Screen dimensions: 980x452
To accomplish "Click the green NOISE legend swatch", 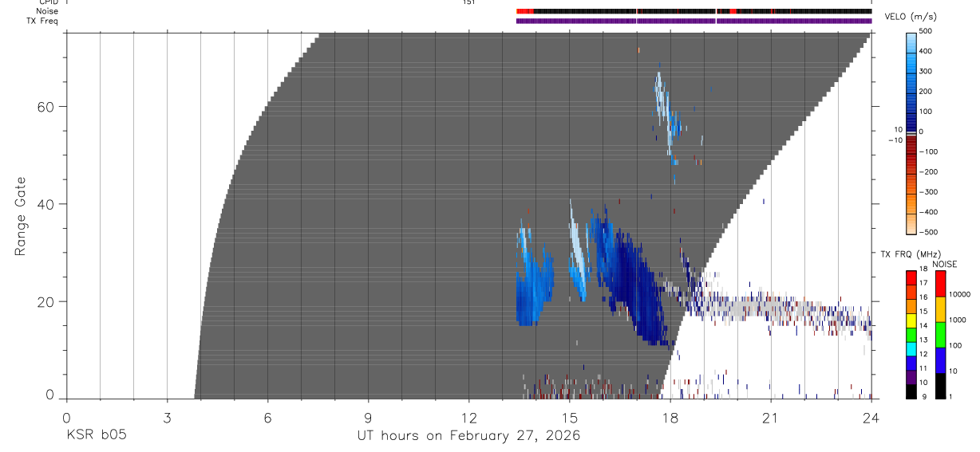I will [940, 334].
